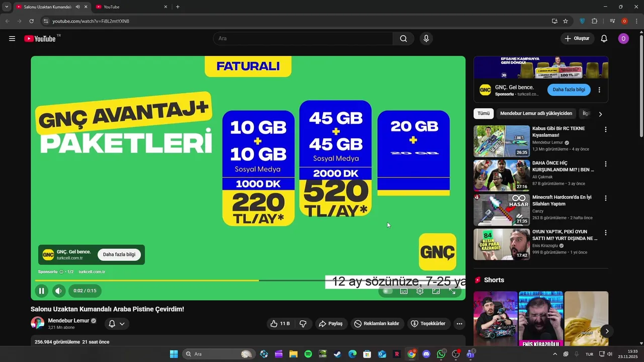Click the Oluştur create button
Image resolution: width=644 pixels, height=362 pixels.
click(577, 39)
